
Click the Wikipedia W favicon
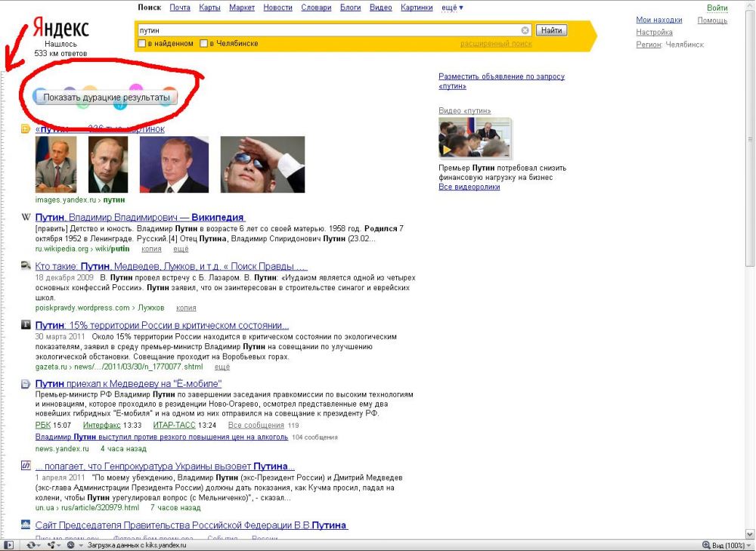(x=26, y=218)
